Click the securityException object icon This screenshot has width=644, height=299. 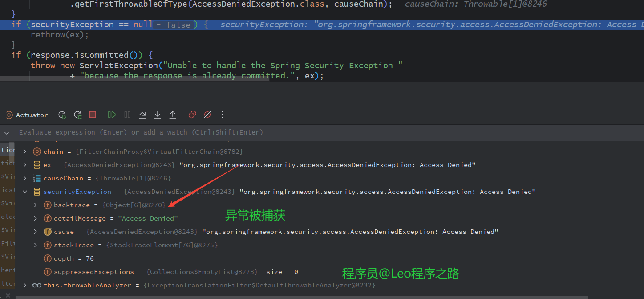pos(37,192)
